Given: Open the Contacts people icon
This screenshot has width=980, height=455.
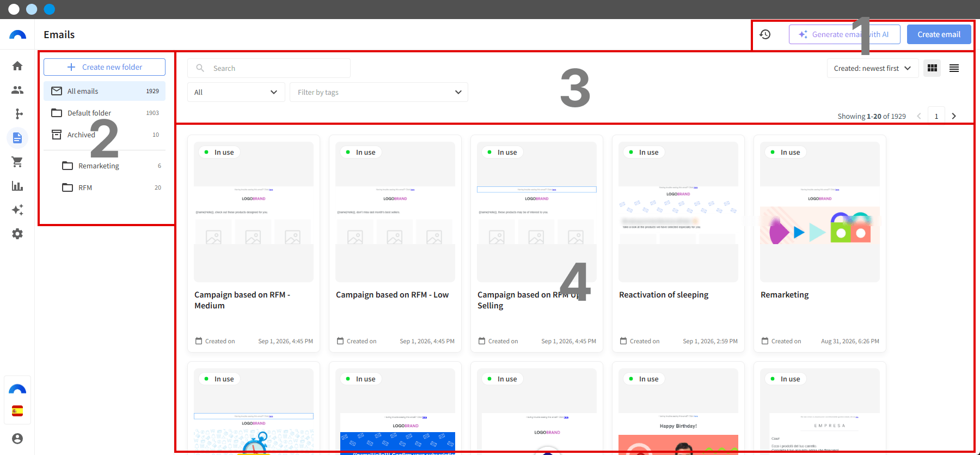Looking at the screenshot, I should 17,90.
